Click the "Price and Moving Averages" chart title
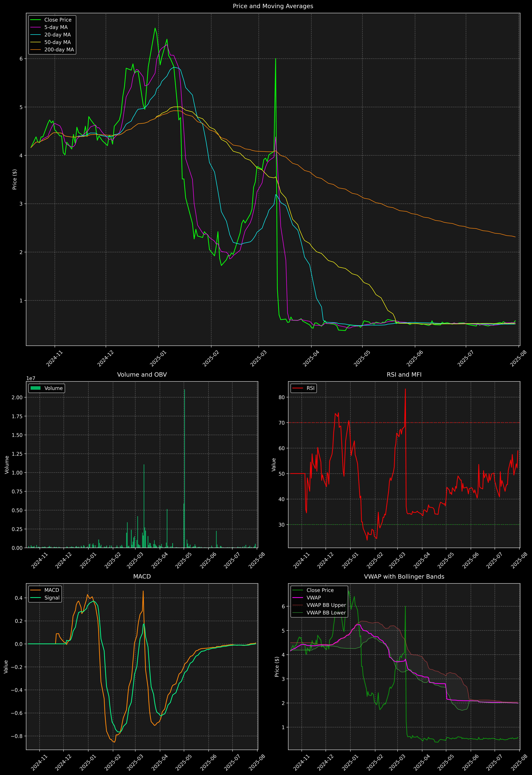The width and height of the screenshot is (532, 775). click(273, 6)
